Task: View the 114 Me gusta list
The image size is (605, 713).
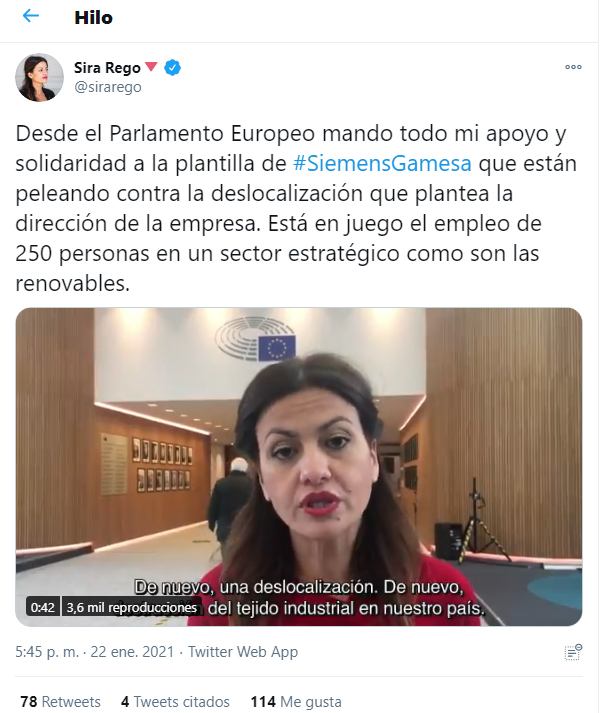Action: (296, 702)
